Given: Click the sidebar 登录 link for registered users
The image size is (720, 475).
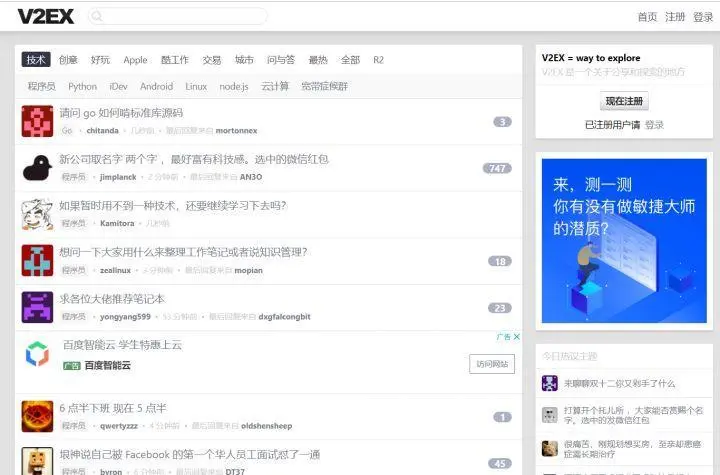Looking at the screenshot, I should [x=654, y=125].
